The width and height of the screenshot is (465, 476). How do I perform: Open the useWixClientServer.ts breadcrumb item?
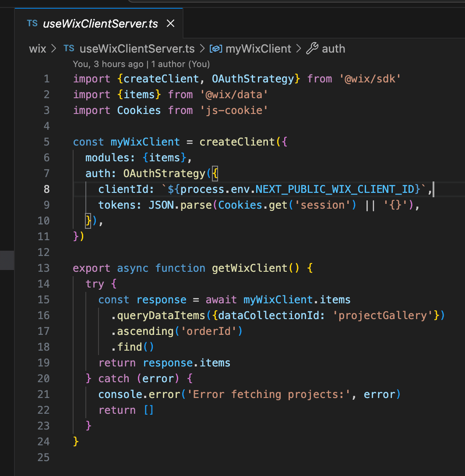pos(137,49)
